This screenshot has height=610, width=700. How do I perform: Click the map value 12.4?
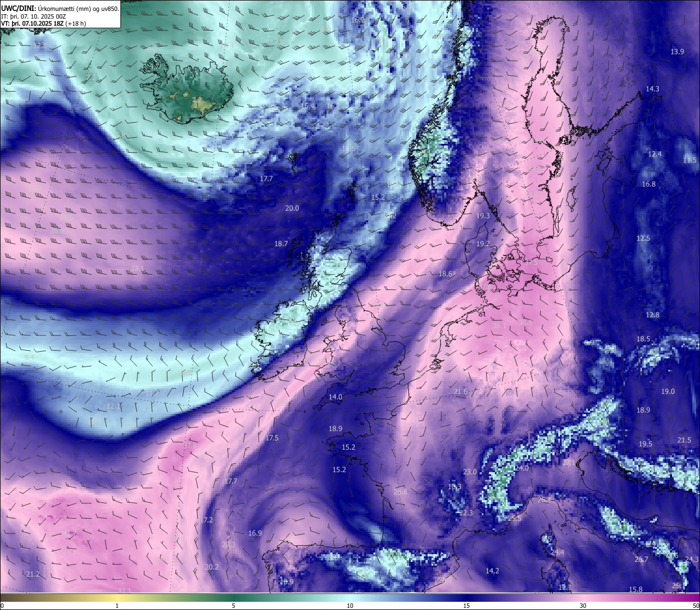point(655,154)
